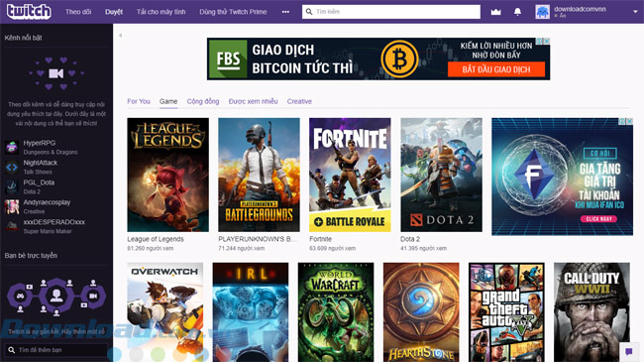The height and width of the screenshot is (362, 644).
Task: Open the xxxDESPERADOxxx channel name
Action: (54, 222)
